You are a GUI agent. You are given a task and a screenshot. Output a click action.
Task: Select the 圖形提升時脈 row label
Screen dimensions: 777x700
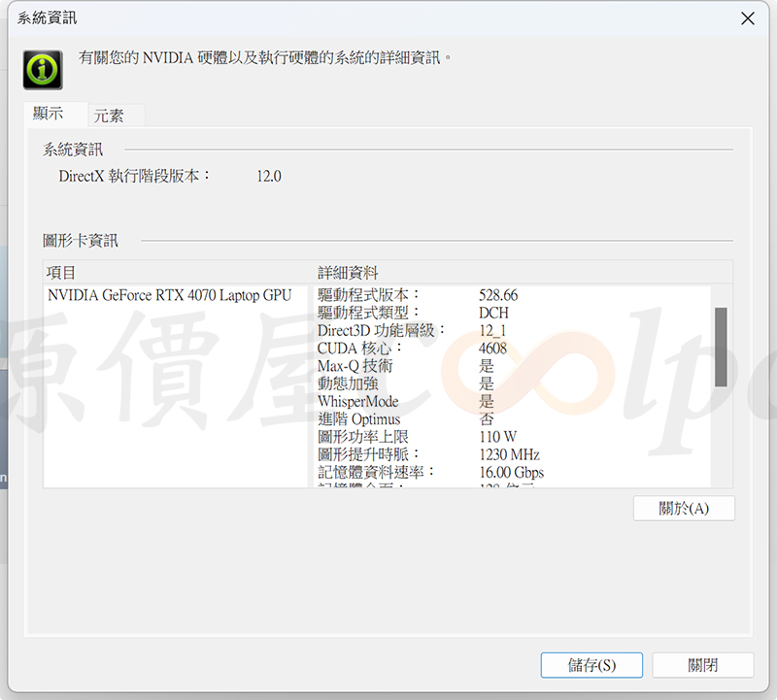click(369, 454)
